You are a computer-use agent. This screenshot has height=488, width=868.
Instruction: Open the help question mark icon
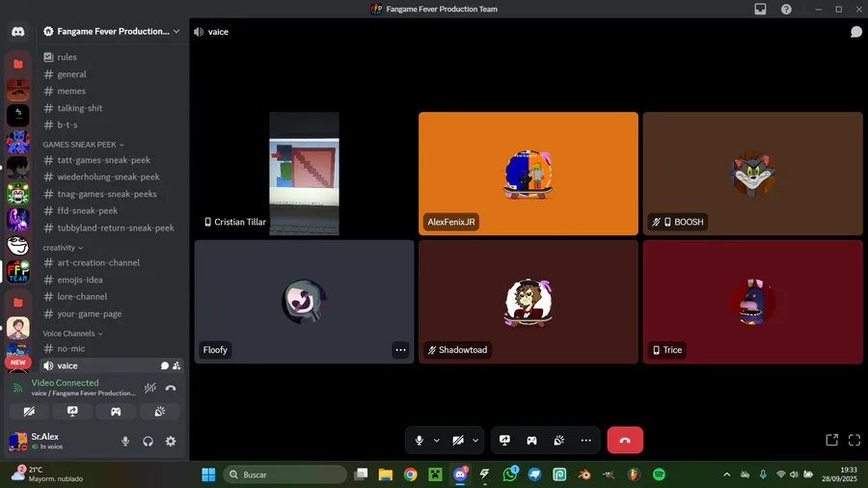[x=786, y=9]
